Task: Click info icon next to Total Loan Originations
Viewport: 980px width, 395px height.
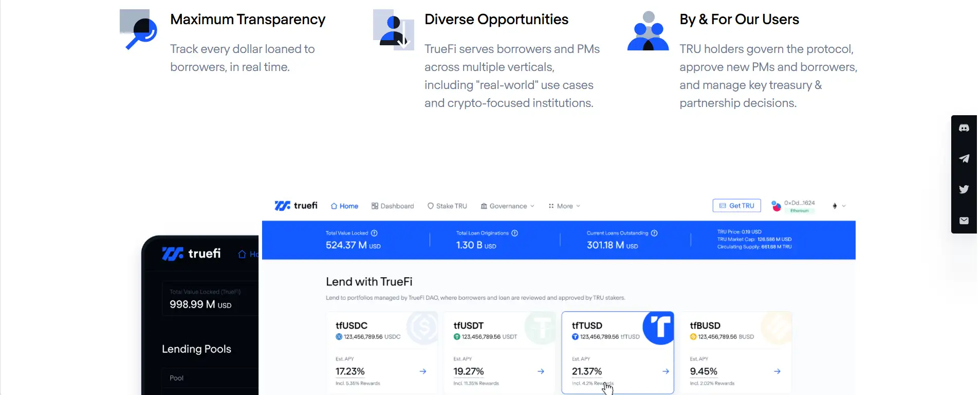Action: coord(514,233)
